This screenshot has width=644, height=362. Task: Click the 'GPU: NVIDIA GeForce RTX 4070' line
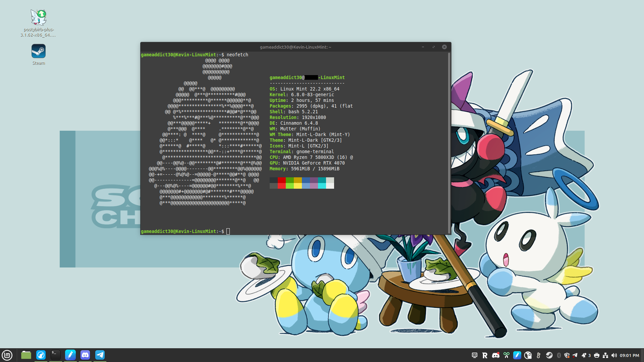click(x=307, y=163)
